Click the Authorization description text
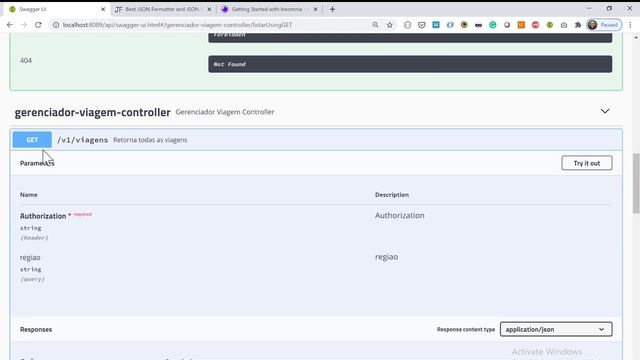The width and height of the screenshot is (640, 360). (400, 216)
